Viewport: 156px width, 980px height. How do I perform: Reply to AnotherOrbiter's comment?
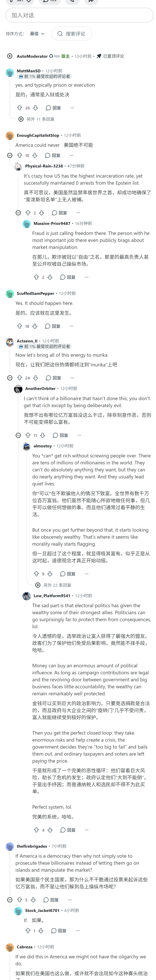60,435
